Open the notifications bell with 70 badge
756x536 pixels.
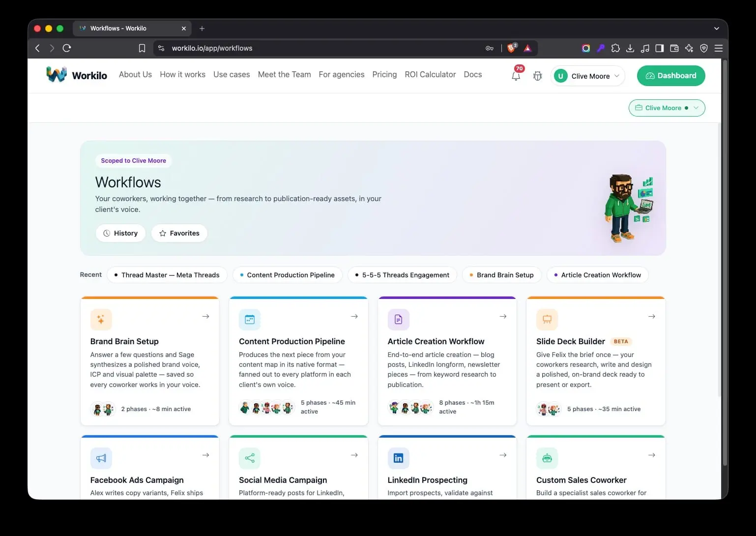tap(516, 75)
